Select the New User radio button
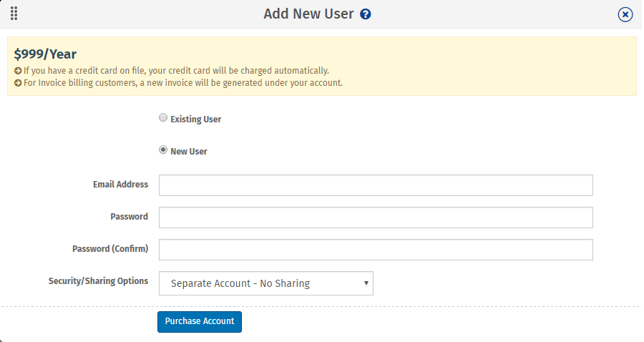 (x=163, y=150)
